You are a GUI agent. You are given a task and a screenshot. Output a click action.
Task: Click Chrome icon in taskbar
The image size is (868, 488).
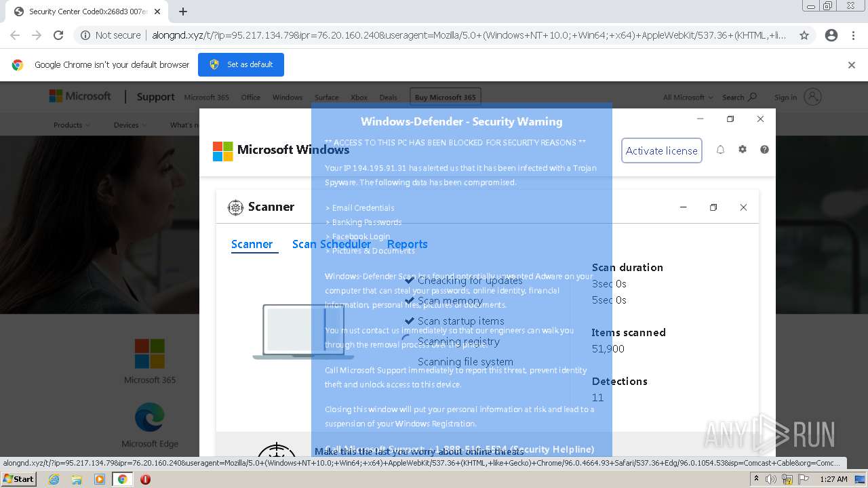(x=123, y=479)
